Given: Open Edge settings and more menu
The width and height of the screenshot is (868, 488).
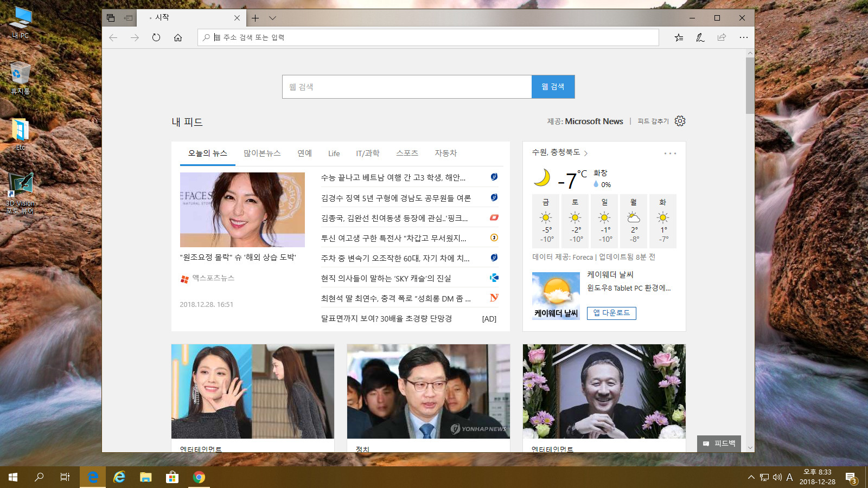Looking at the screenshot, I should click(743, 37).
